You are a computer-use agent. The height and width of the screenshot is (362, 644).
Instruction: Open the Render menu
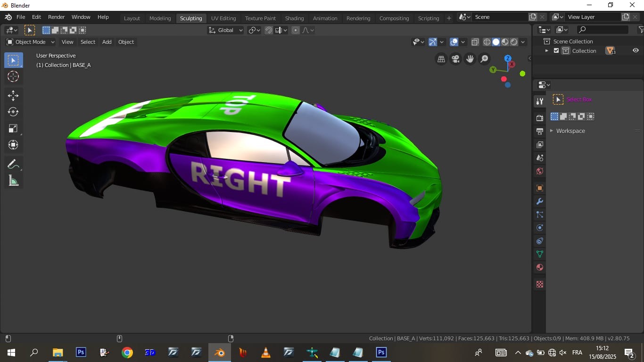point(56,17)
